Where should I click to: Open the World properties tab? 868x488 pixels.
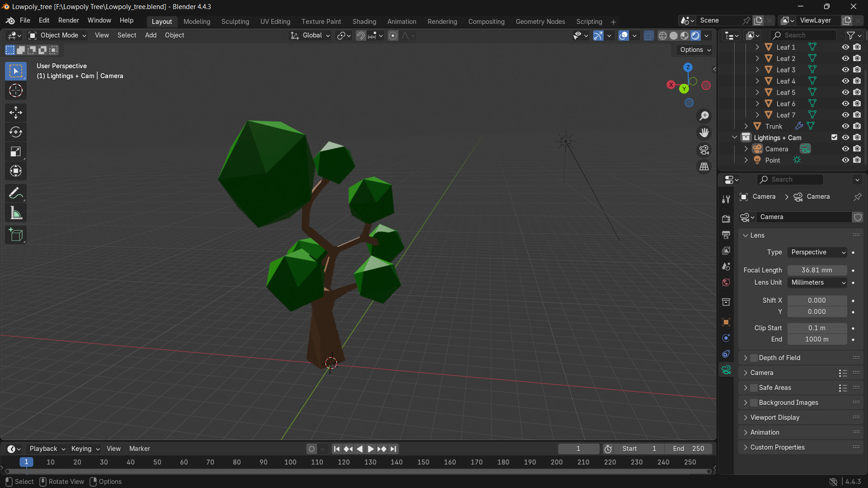[x=726, y=282]
